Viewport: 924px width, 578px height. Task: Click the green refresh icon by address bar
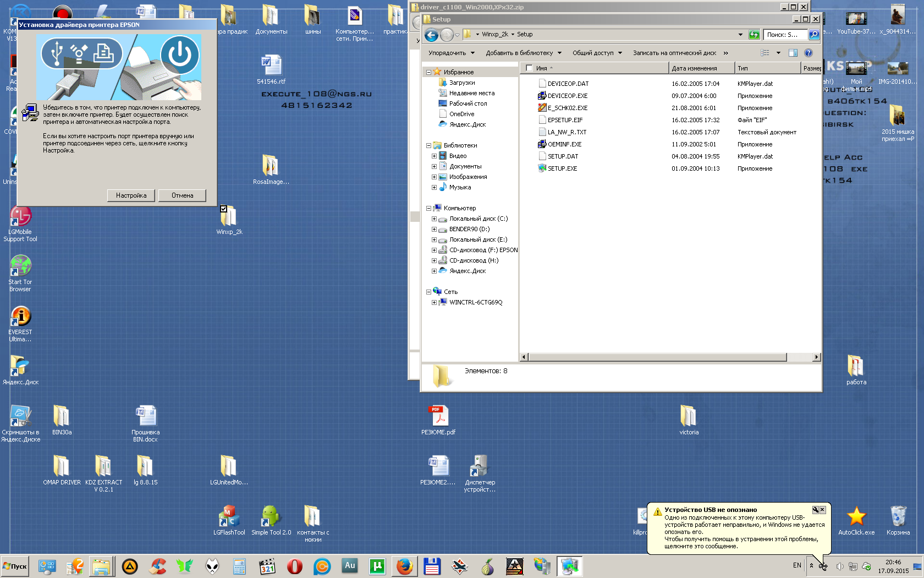754,35
